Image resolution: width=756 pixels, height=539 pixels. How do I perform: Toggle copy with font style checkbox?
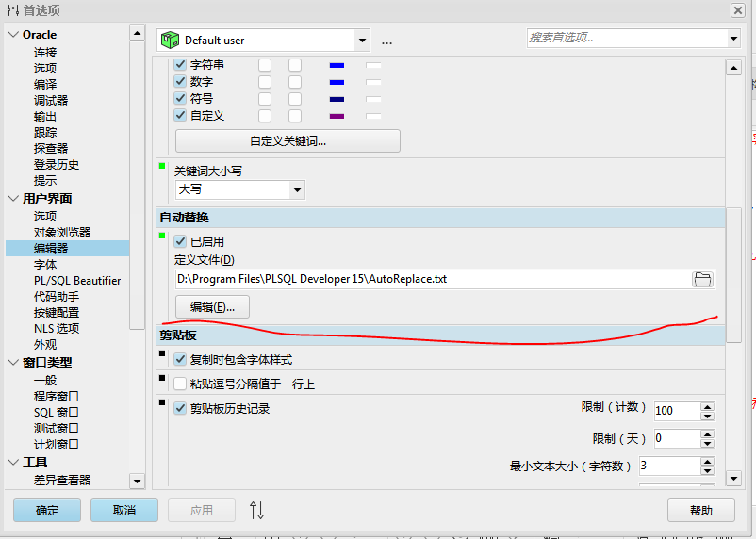(181, 359)
